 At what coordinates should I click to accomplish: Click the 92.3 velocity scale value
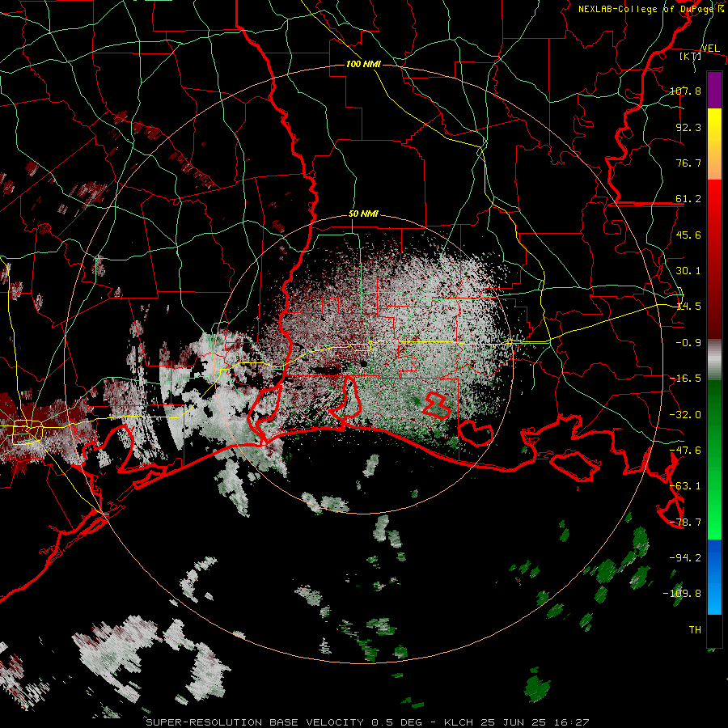click(688, 127)
